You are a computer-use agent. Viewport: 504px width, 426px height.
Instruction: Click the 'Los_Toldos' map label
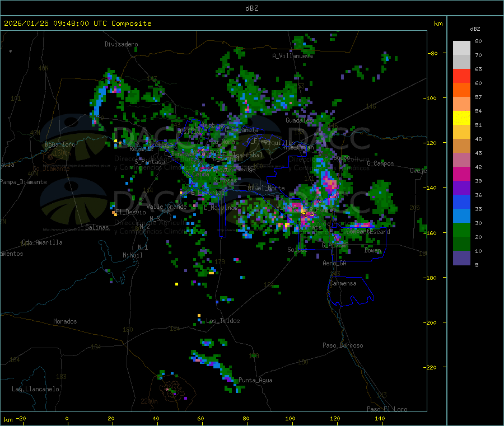coord(223,321)
